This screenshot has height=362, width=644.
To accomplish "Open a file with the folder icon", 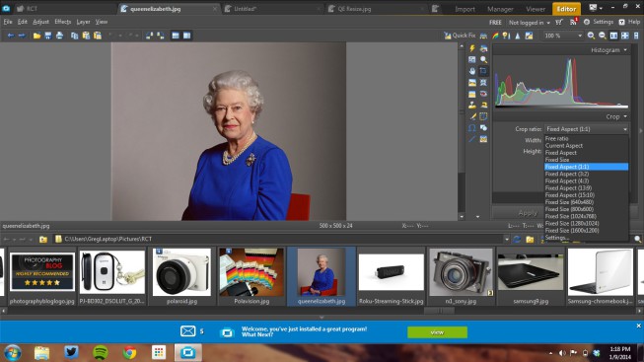I will pyautogui.click(x=36, y=36).
